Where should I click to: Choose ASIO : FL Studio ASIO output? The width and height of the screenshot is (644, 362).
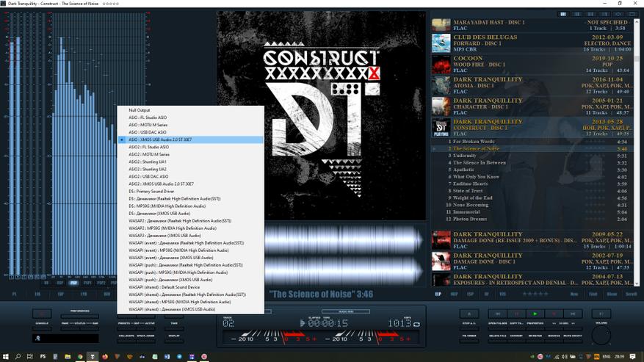coord(191,117)
